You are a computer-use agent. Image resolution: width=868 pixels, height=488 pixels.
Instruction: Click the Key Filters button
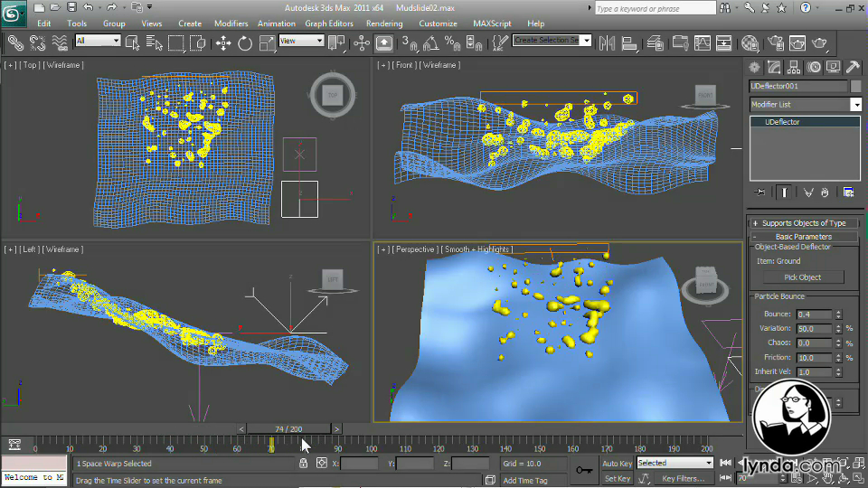coord(684,479)
